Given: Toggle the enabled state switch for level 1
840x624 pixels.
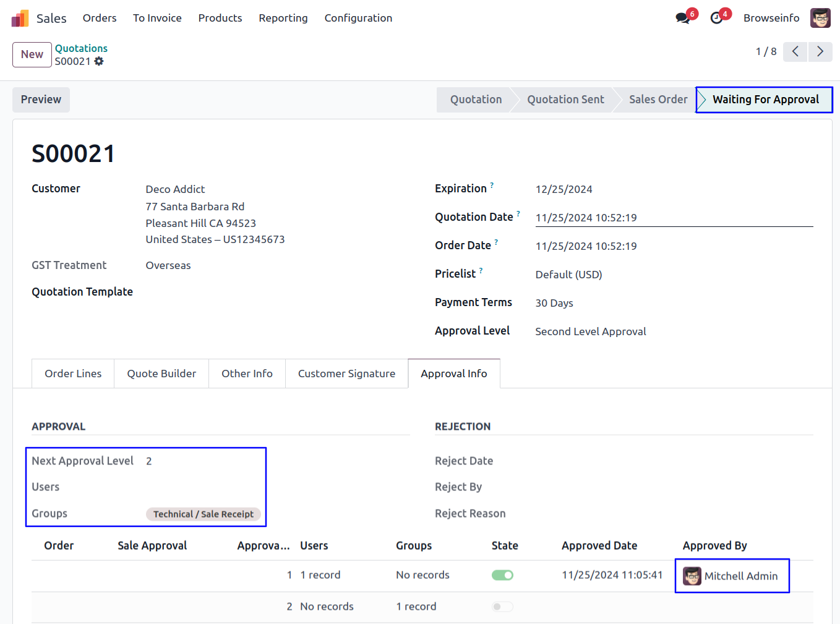Looking at the screenshot, I should (502, 575).
